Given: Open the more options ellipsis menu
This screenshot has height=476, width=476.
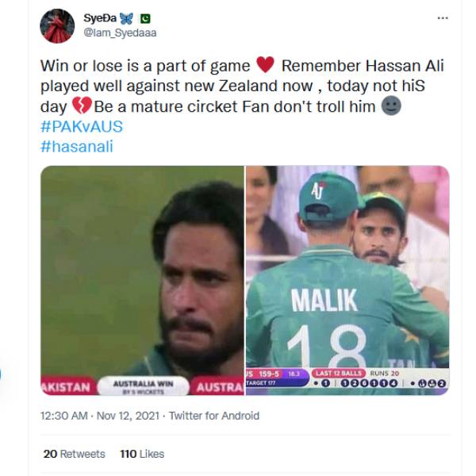Looking at the screenshot, I should (x=442, y=17).
